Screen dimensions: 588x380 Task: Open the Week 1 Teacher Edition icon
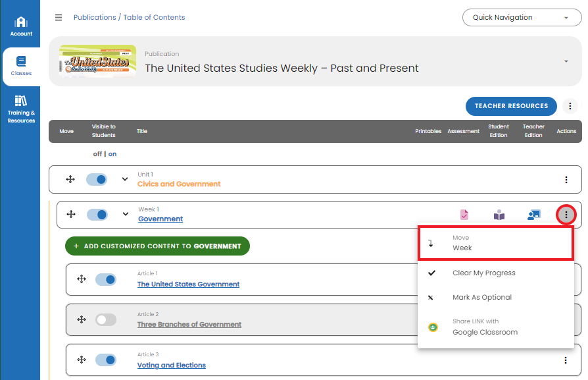[x=534, y=215]
